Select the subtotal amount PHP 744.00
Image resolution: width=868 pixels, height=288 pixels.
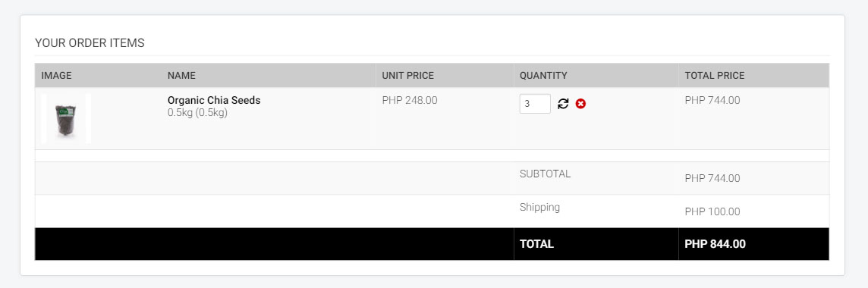(712, 179)
